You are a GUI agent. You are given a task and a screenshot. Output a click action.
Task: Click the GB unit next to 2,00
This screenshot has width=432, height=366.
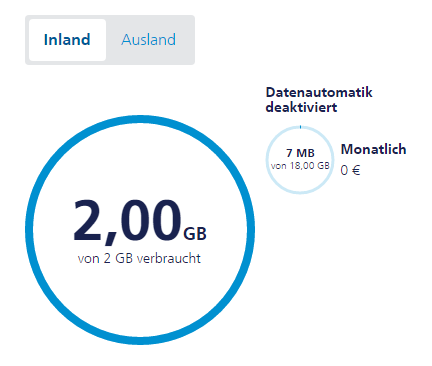click(x=195, y=234)
